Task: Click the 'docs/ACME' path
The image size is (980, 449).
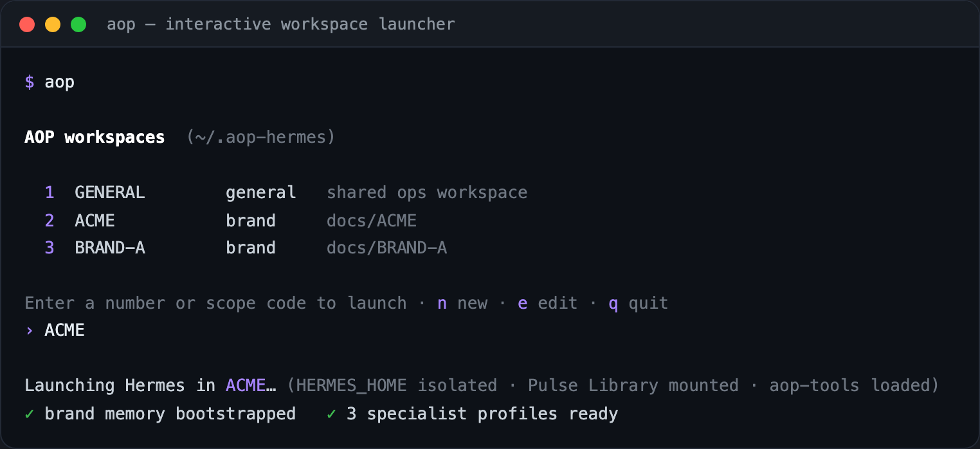Action: click(372, 221)
